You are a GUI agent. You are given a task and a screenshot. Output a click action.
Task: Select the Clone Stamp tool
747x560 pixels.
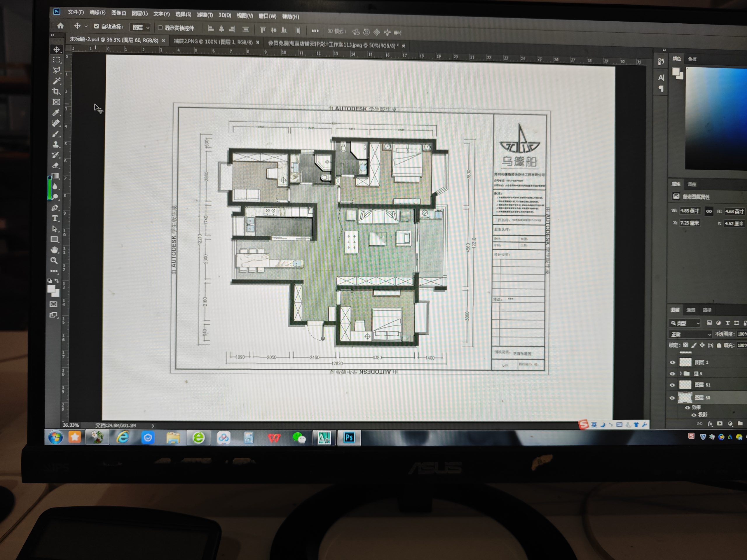56,144
